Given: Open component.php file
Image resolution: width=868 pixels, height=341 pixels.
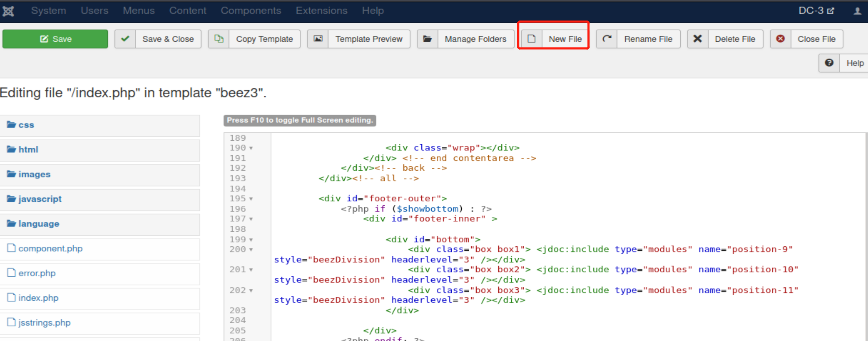Looking at the screenshot, I should 100,249.
